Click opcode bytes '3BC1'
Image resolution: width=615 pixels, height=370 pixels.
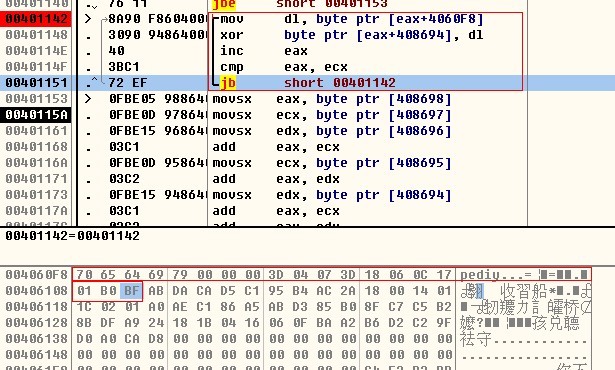pos(124,67)
